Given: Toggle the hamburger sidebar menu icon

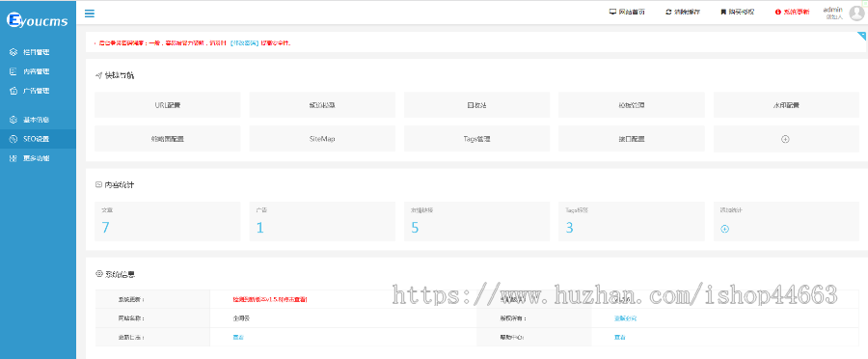Looking at the screenshot, I should pyautogui.click(x=89, y=14).
